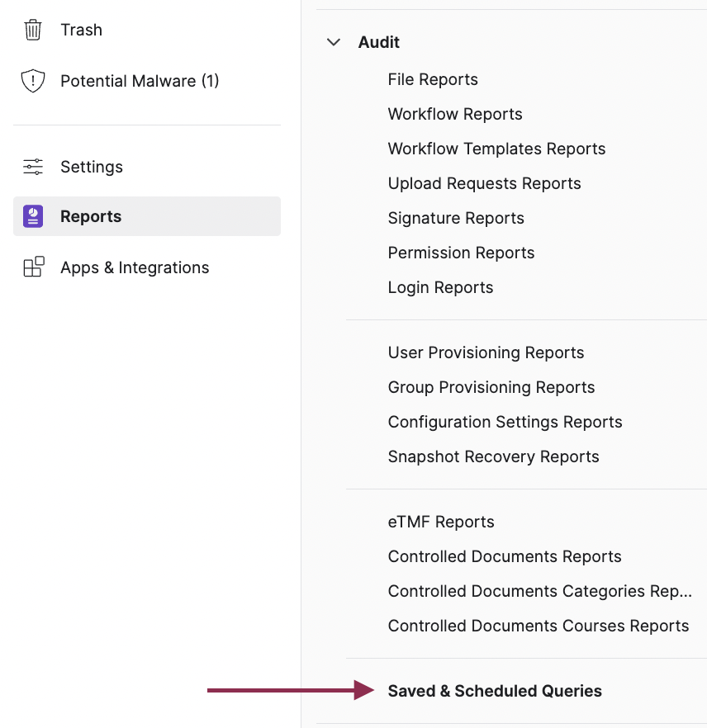Screen dimensions: 707x728
Task: Open eTMF Reports
Action: [441, 522]
